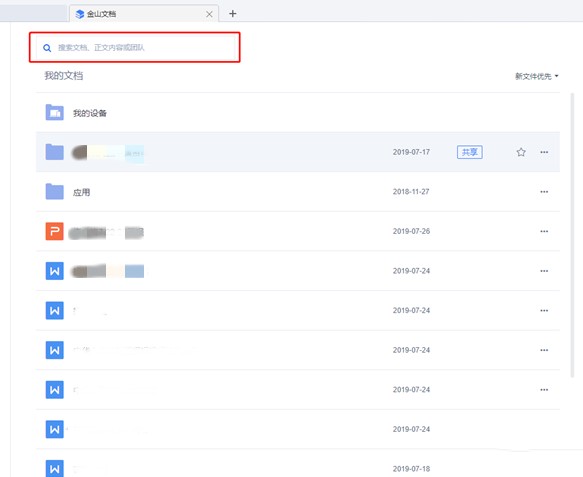Image resolution: width=583 pixels, height=477 pixels.
Task: Open the 我的设备 folder icon
Action: (55, 112)
